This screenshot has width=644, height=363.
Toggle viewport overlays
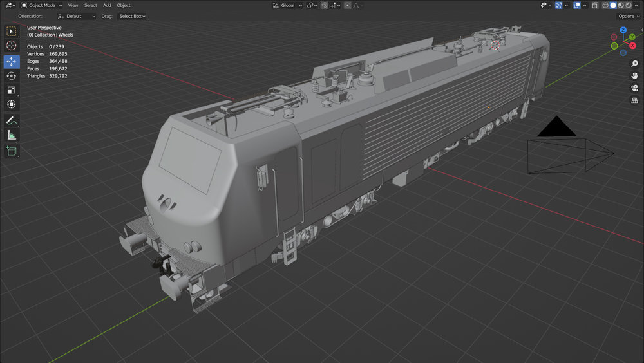[x=577, y=5]
